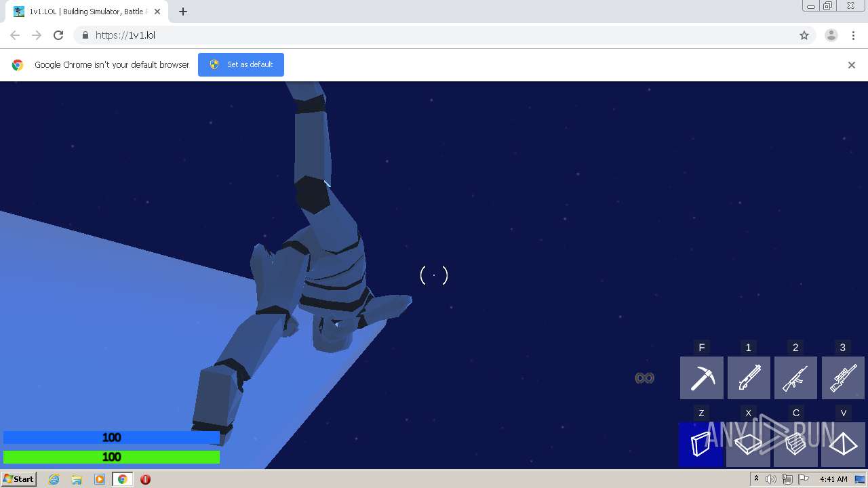The width and height of the screenshot is (868, 488).
Task: Launch Internet Explorer from taskbar
Action: 54,479
